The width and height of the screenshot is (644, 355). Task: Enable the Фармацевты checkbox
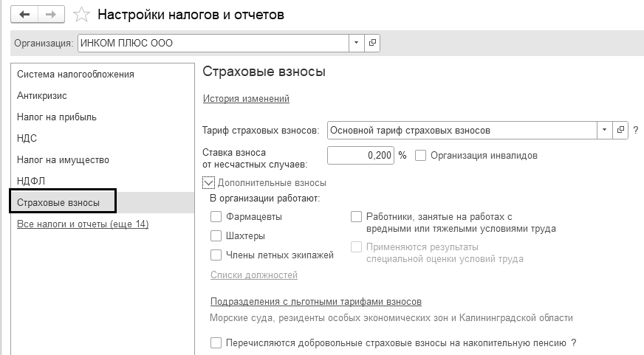tap(216, 217)
